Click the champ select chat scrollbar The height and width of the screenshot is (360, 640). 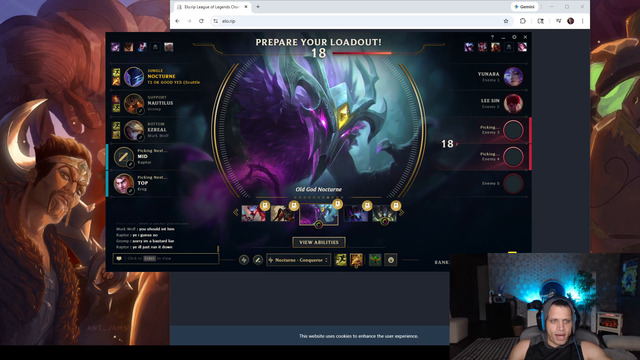pos(218,249)
